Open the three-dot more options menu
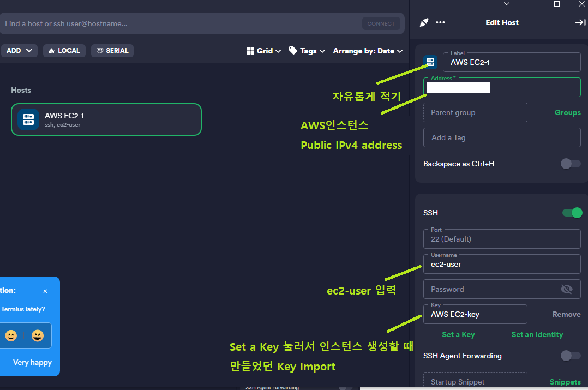588x390 pixels. pos(440,22)
